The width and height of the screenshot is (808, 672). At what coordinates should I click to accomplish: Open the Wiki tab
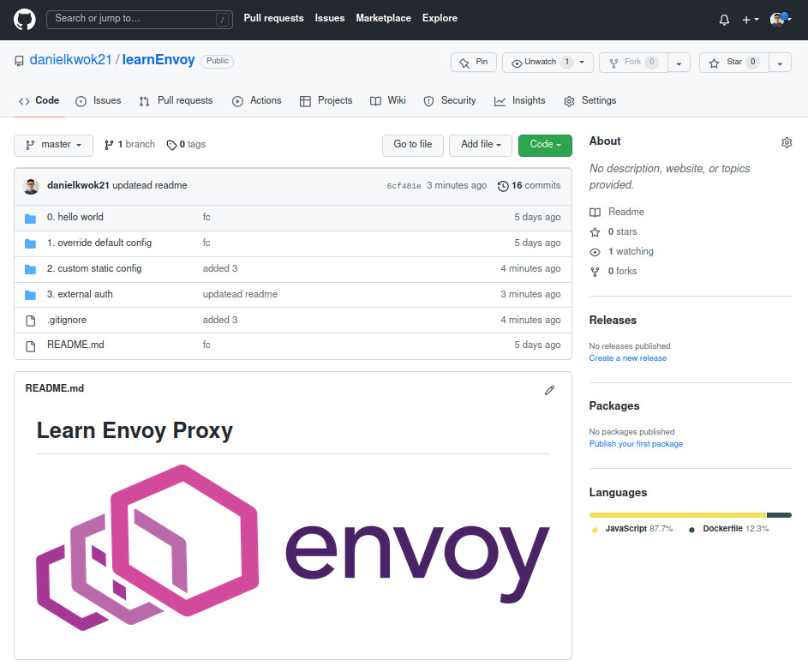tap(388, 100)
